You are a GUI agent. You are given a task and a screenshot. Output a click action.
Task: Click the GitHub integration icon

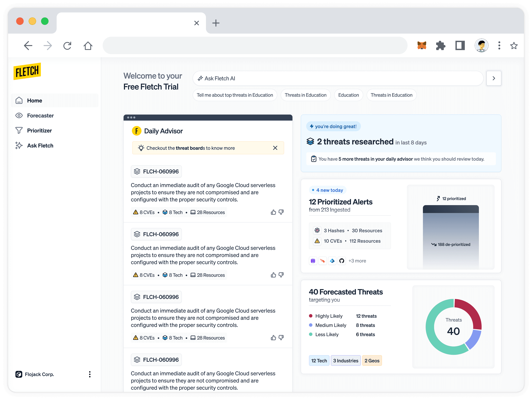click(342, 261)
